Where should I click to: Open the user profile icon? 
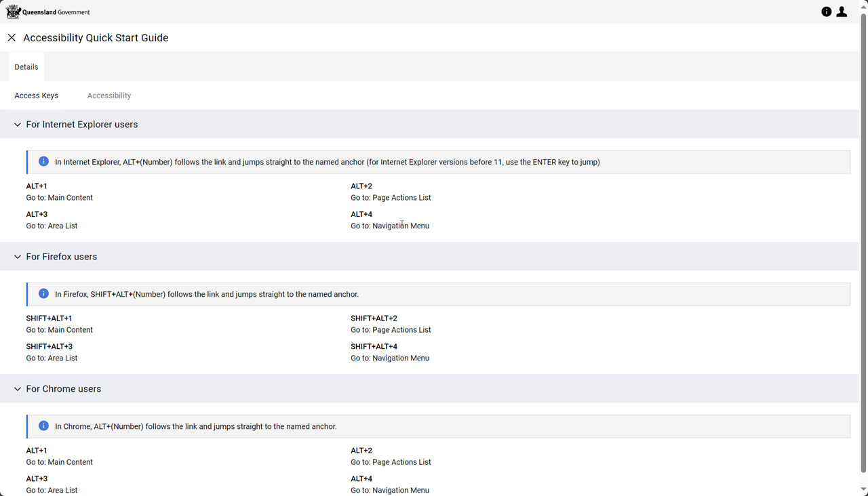coord(842,12)
